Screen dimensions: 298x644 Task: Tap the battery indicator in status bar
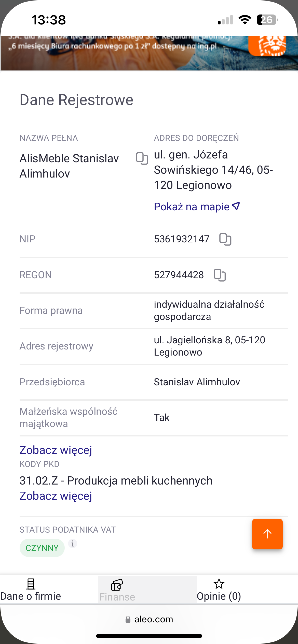[x=267, y=20]
